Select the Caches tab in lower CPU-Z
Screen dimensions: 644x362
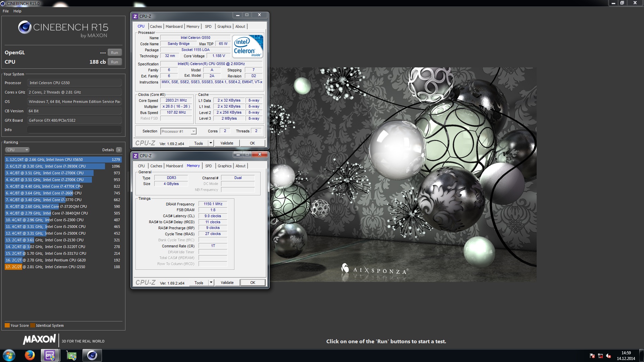156,166
